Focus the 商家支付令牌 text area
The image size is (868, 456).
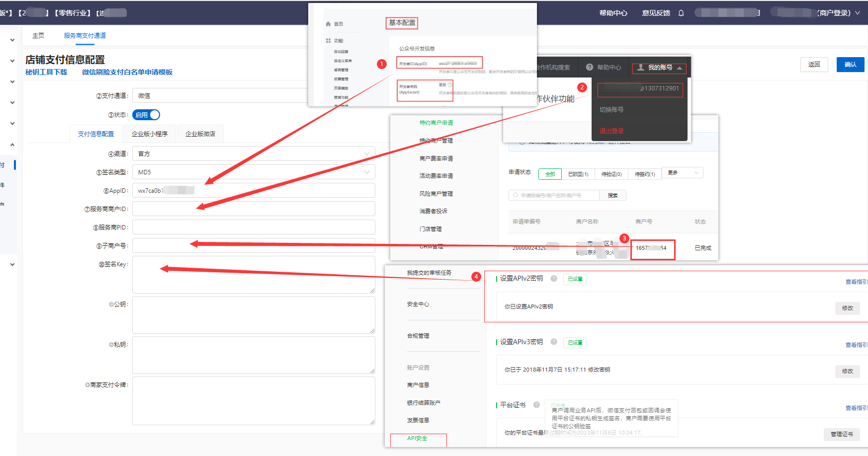pos(254,401)
